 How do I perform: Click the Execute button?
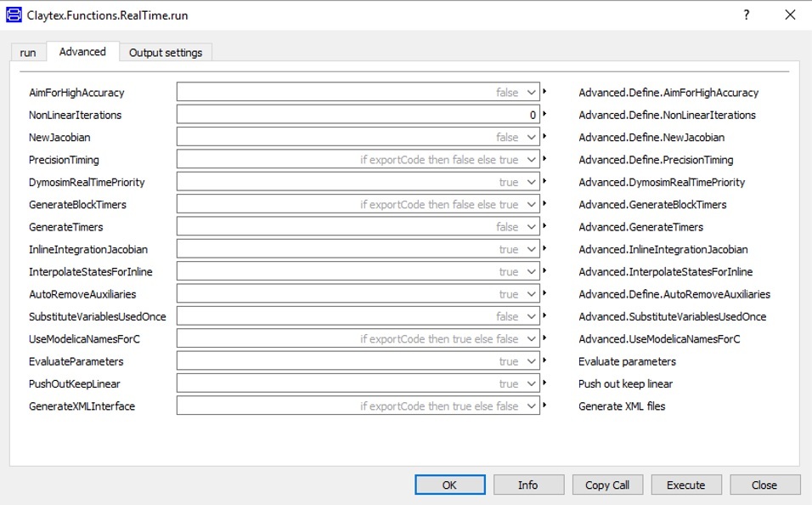point(686,485)
